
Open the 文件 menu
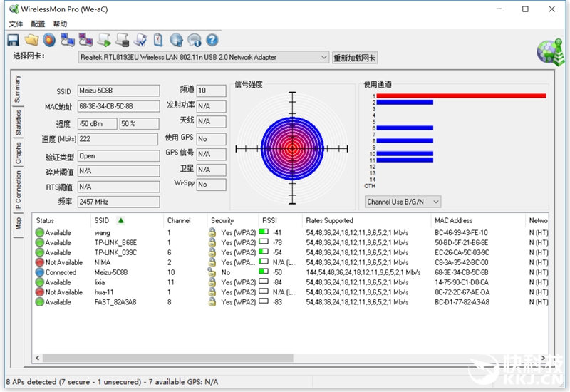tap(16, 24)
